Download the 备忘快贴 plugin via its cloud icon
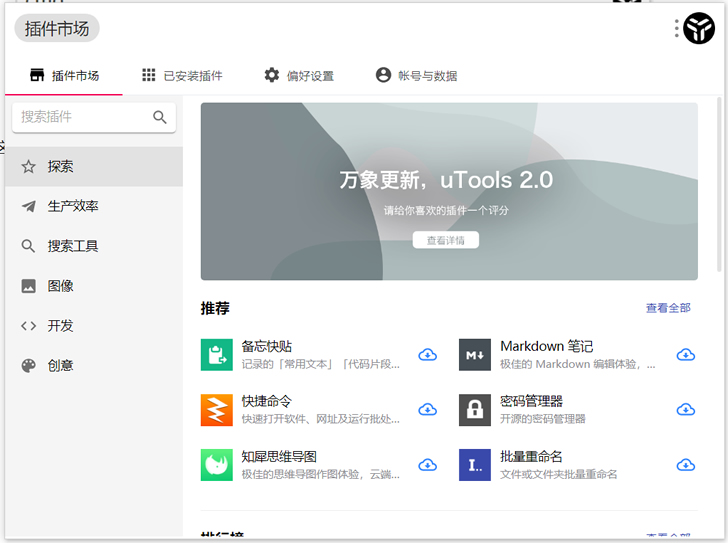728x543 pixels. tap(427, 355)
